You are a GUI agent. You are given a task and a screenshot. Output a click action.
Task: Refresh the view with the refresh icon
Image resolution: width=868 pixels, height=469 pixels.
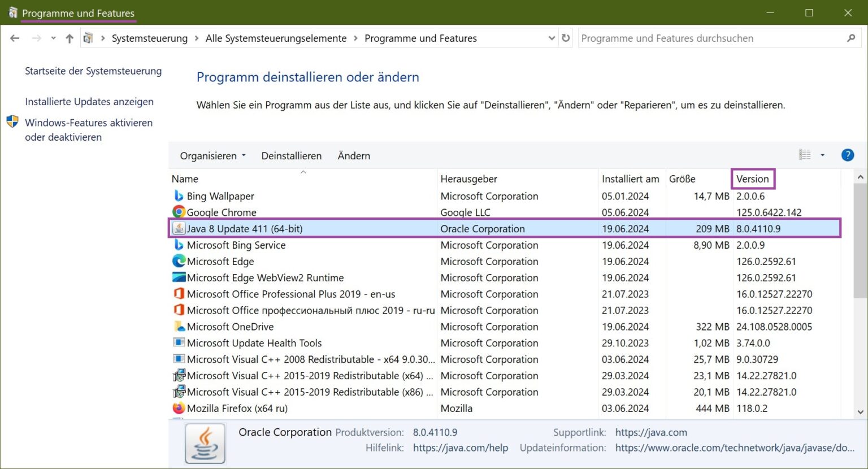click(566, 38)
